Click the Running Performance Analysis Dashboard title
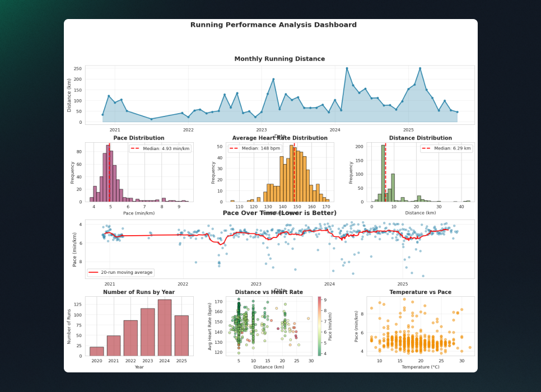The image size is (541, 392). tap(273, 25)
